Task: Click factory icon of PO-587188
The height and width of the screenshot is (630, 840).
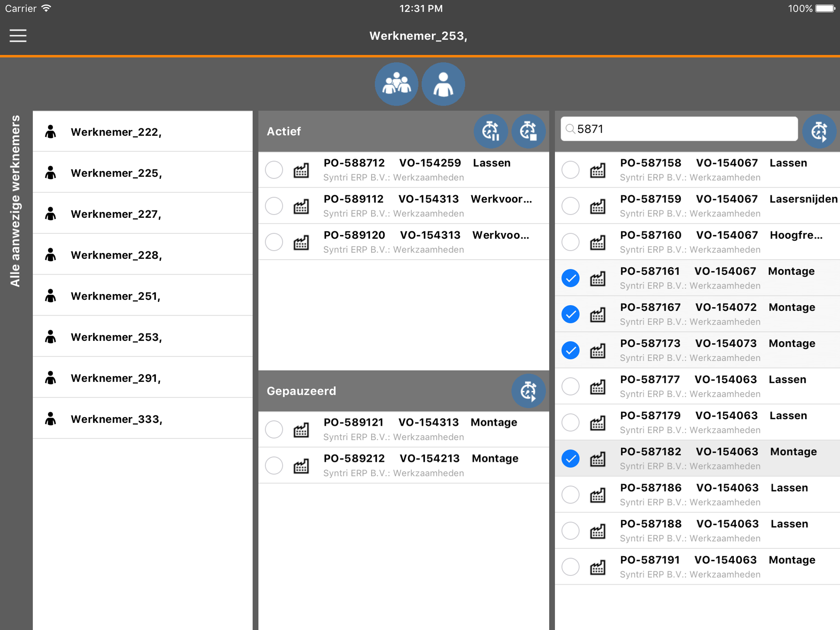Action: [598, 531]
